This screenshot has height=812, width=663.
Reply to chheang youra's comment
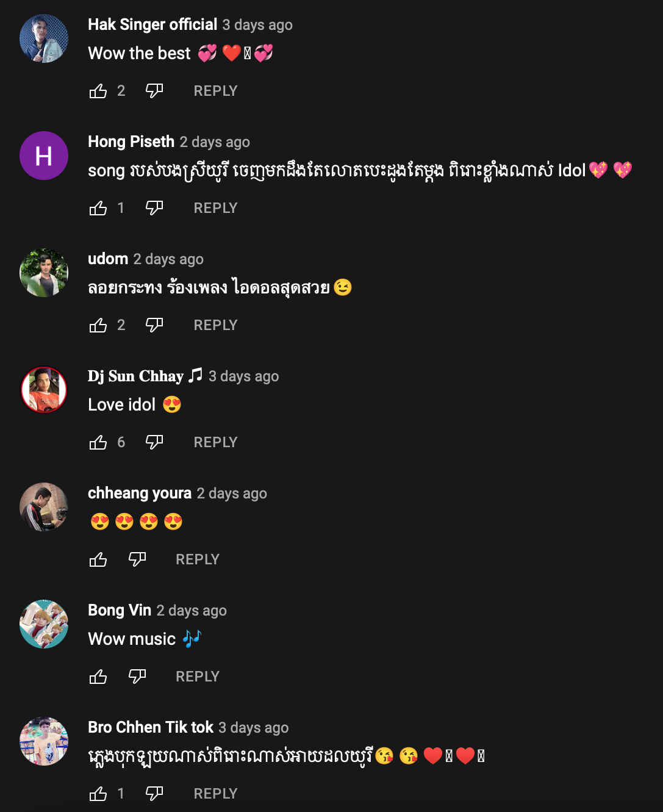[197, 559]
